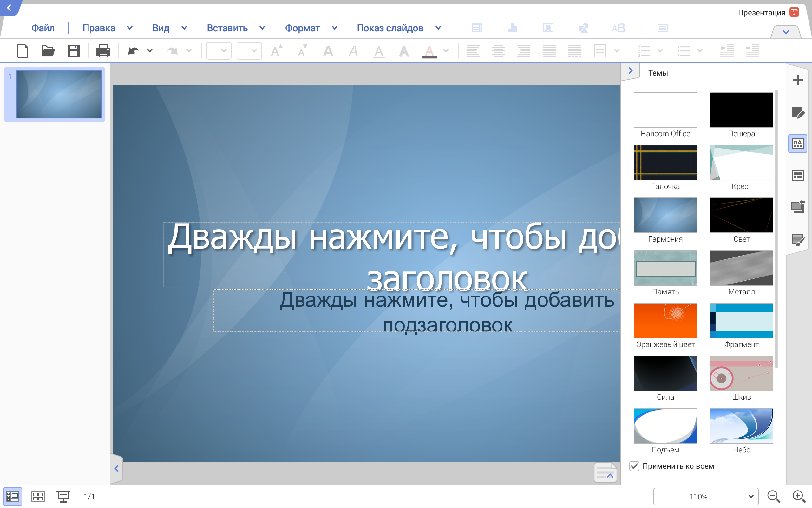Go back with the top-left arrow

9,7
